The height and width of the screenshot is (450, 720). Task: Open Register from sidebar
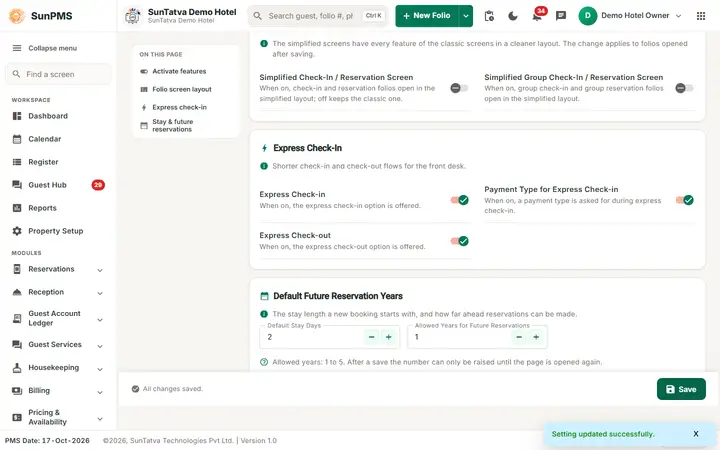click(x=58, y=162)
